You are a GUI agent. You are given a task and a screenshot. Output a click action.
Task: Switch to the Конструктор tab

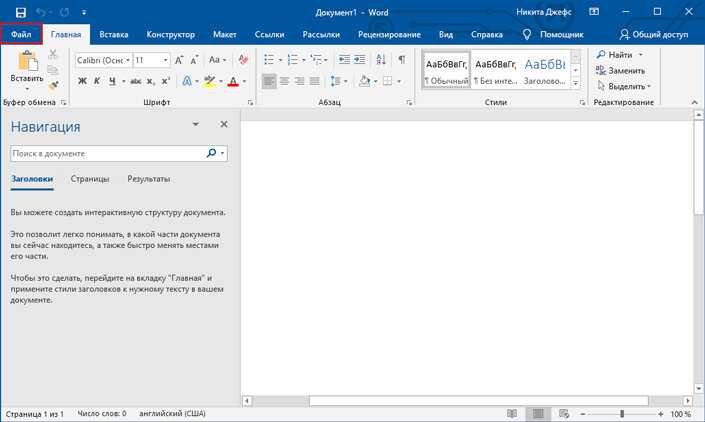[x=170, y=34]
